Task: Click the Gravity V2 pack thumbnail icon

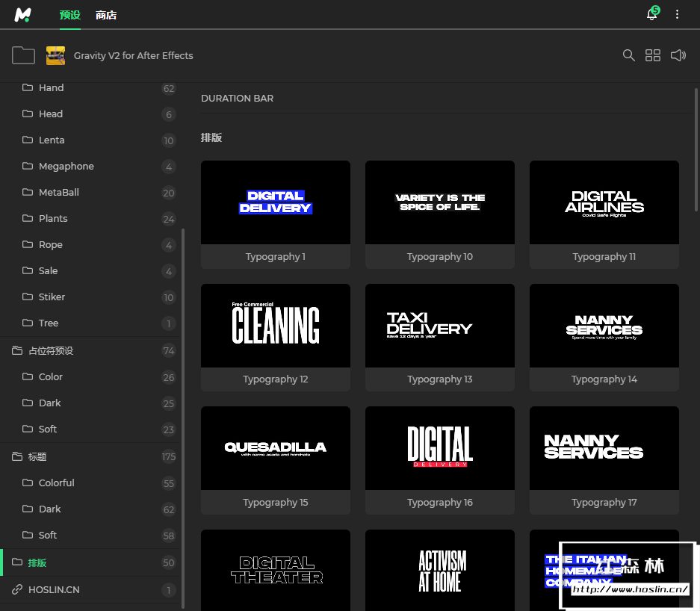Action: click(55, 55)
